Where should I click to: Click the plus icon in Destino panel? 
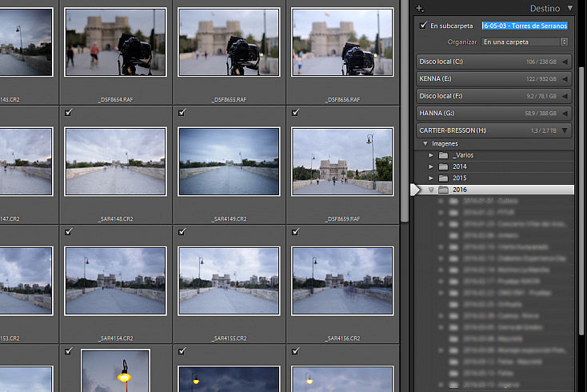420,8
